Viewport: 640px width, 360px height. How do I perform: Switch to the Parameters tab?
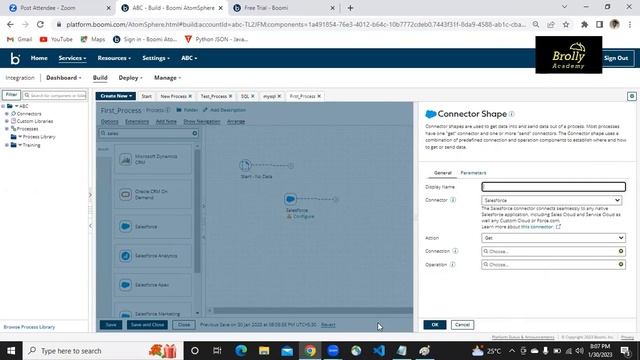(473, 173)
